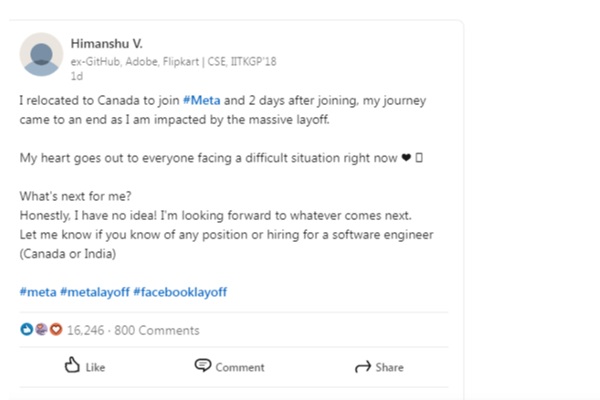Click the purple middle reaction icon
The height and width of the screenshot is (400, 600).
pyautogui.click(x=41, y=329)
